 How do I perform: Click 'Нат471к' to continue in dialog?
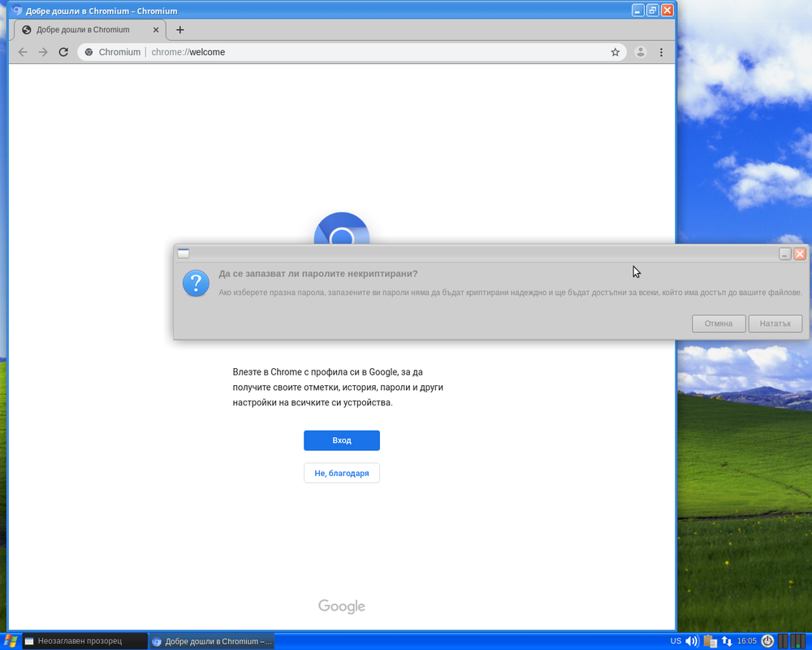click(x=775, y=323)
